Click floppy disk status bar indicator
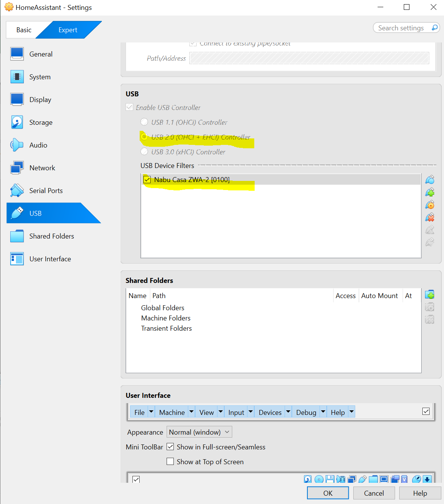This screenshot has height=504, width=444. (x=330, y=479)
